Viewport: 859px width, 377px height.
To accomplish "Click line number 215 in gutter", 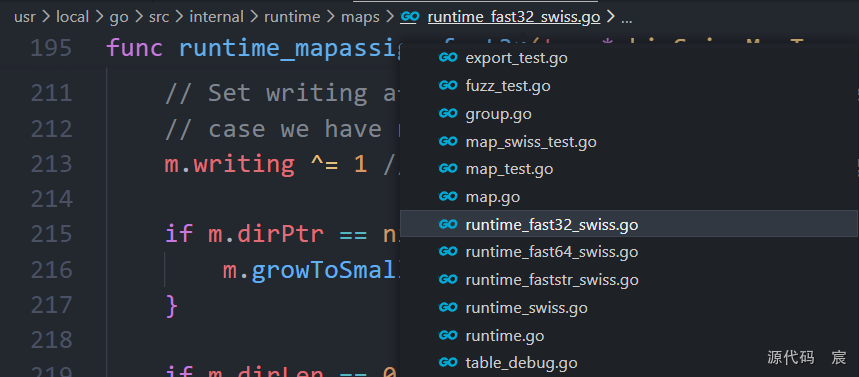I will (51, 234).
